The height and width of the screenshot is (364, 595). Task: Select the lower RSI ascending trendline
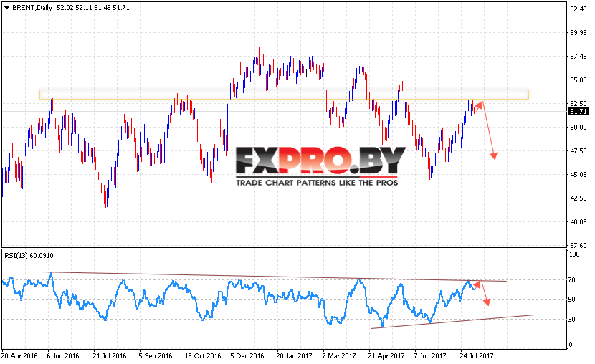(452, 322)
